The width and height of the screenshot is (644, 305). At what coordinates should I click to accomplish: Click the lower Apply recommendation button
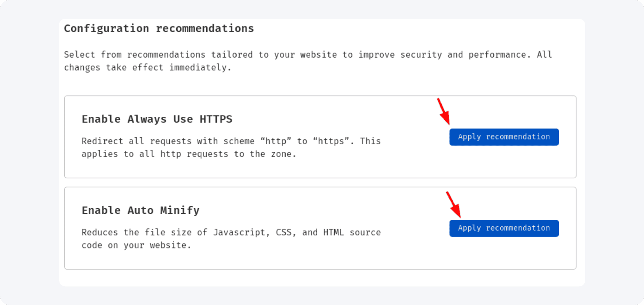[x=504, y=228]
